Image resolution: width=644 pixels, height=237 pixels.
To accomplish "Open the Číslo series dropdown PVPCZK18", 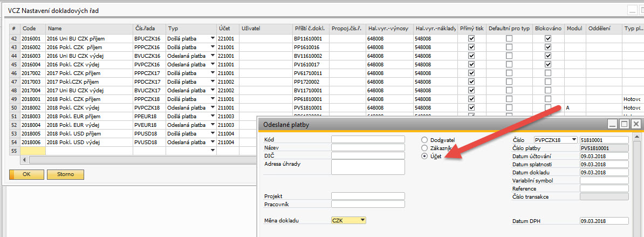I will tap(574, 140).
